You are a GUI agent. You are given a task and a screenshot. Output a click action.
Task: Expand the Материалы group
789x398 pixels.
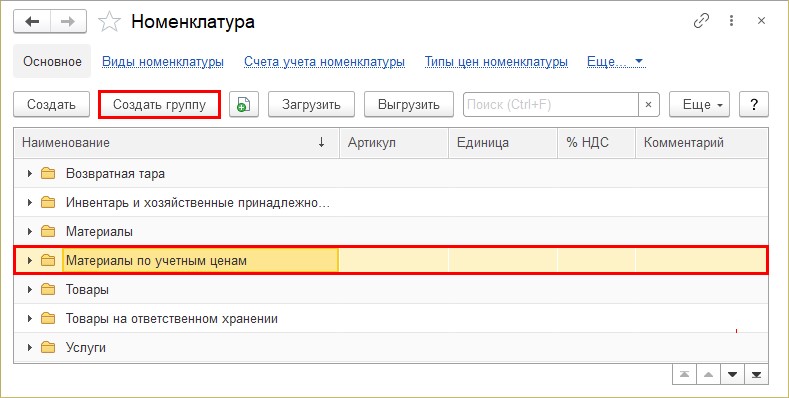point(30,231)
